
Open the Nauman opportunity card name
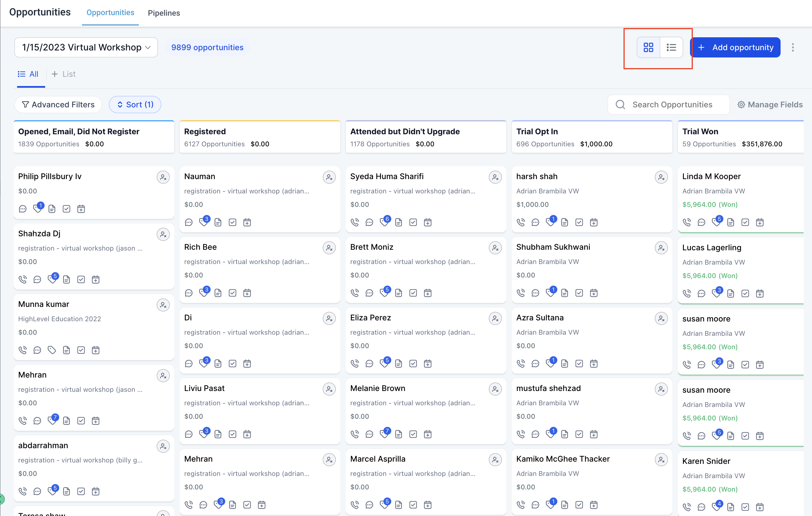(x=200, y=176)
